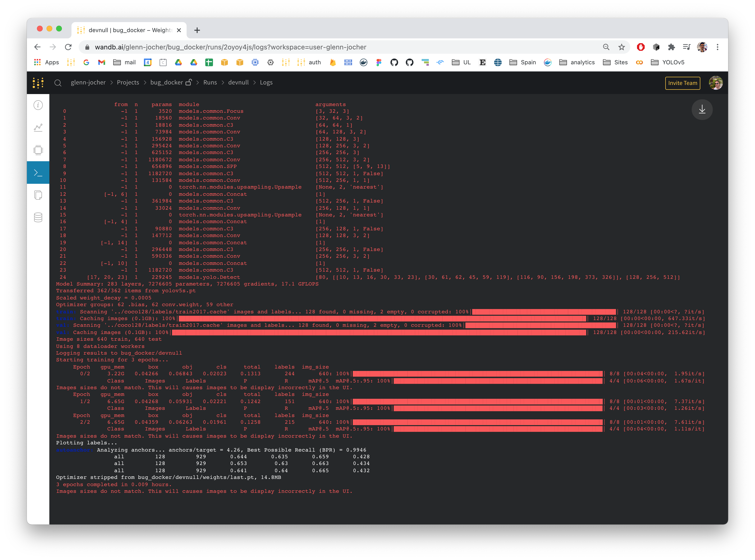Download the logs with the arrow button
Viewport: 755px width, 560px height.
tap(702, 109)
